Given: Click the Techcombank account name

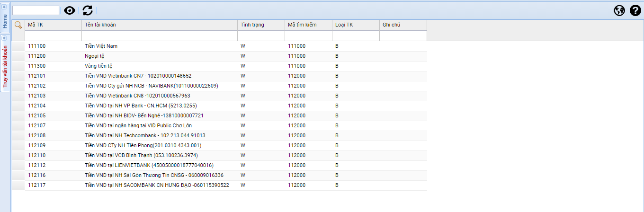Looking at the screenshot, I should click(145, 135).
